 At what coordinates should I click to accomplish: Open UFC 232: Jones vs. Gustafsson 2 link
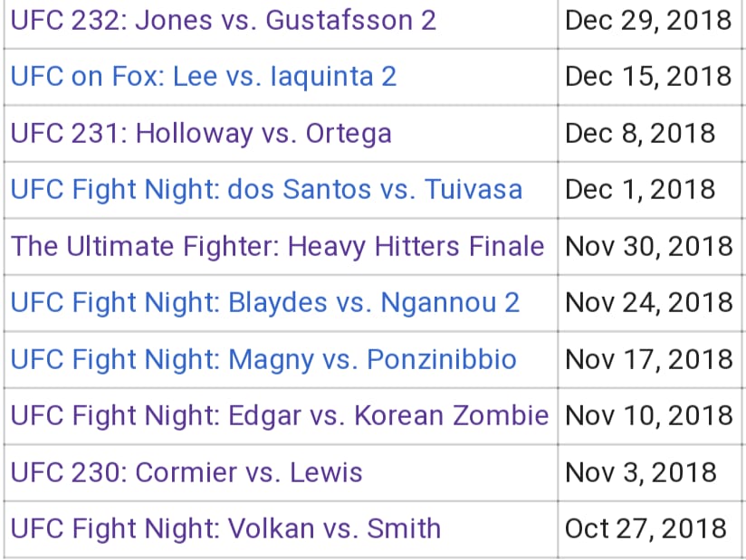click(224, 20)
